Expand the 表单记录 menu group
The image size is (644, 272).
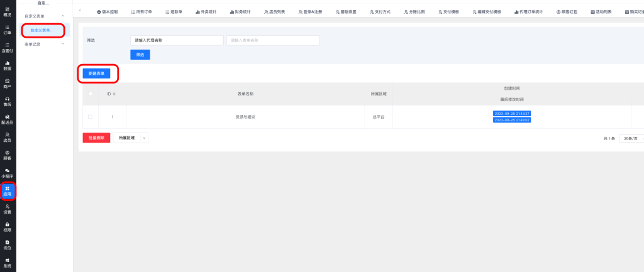coord(62,44)
